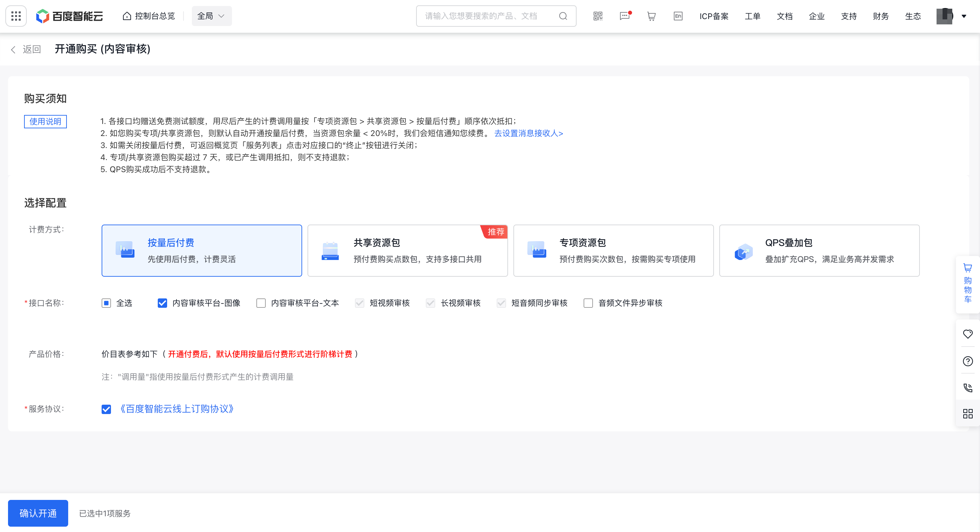
Task: Uncheck 内容审核平台-图像
Action: pos(162,303)
